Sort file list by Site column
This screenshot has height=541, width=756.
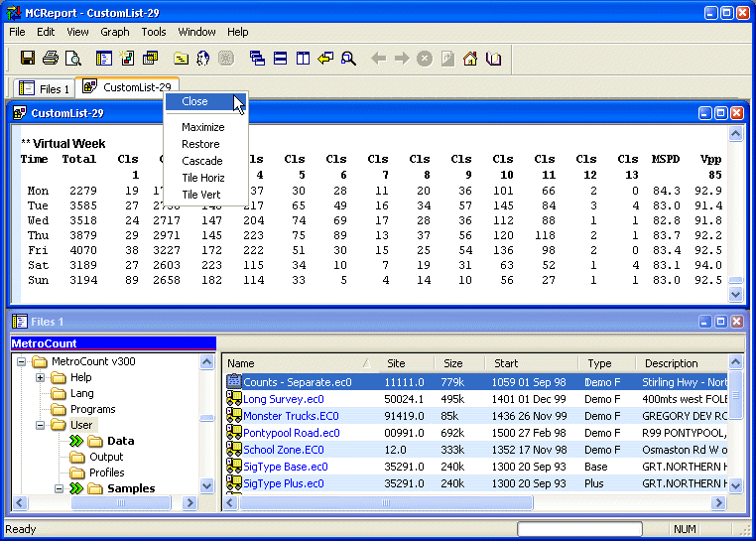405,363
